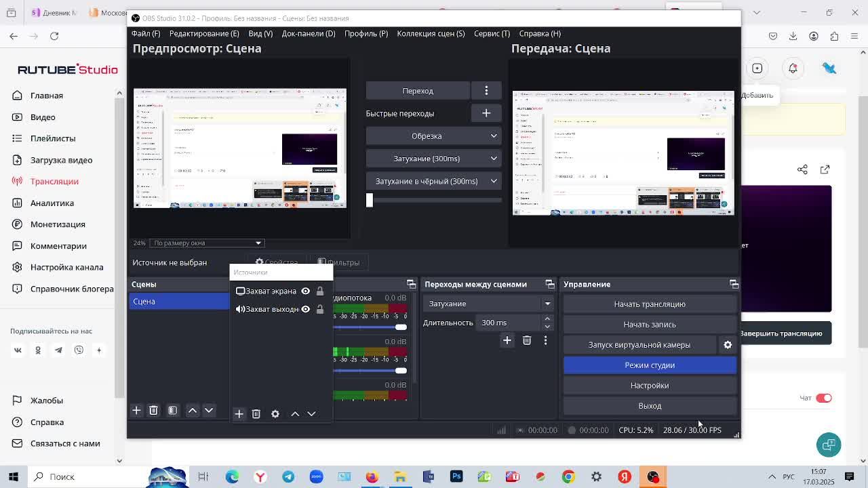Open RUTUBE notifications bell
Screen dimensions: 868x488
pyautogui.click(x=793, y=68)
